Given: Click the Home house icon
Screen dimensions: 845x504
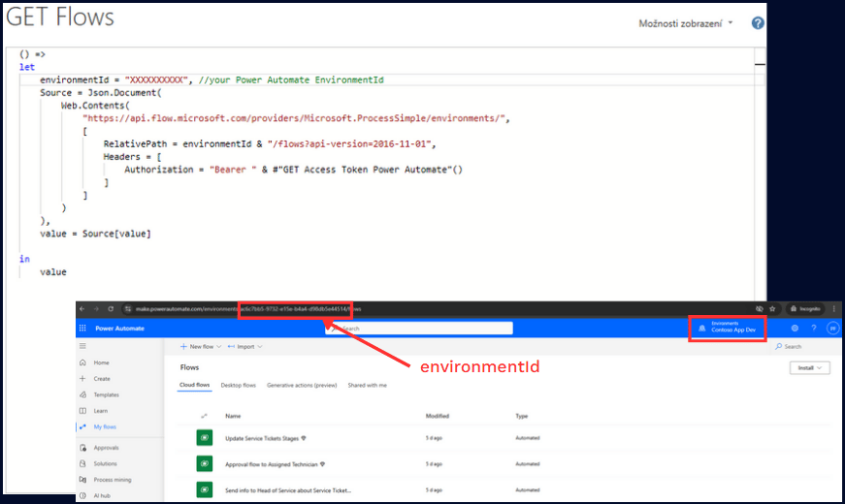Looking at the screenshot, I should click(82, 362).
